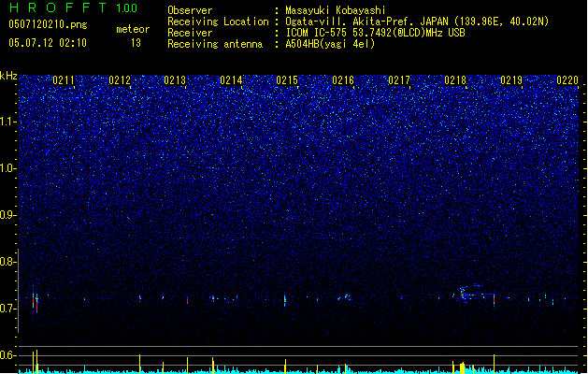Click the Receiving Location label

tap(218, 22)
